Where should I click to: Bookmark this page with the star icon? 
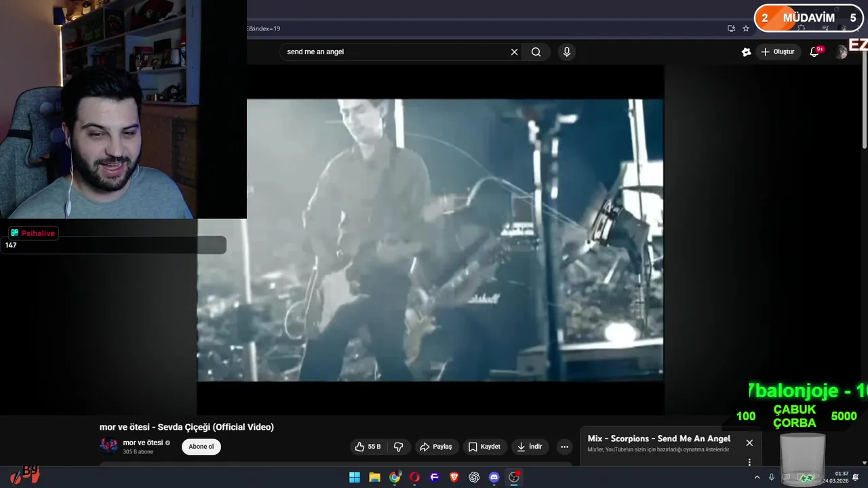[746, 28]
